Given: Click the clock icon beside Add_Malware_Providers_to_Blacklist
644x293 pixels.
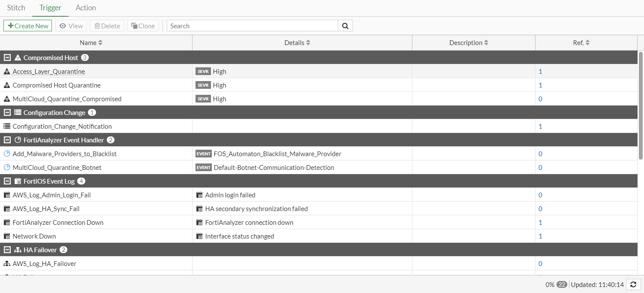Looking at the screenshot, I should 6,154.
